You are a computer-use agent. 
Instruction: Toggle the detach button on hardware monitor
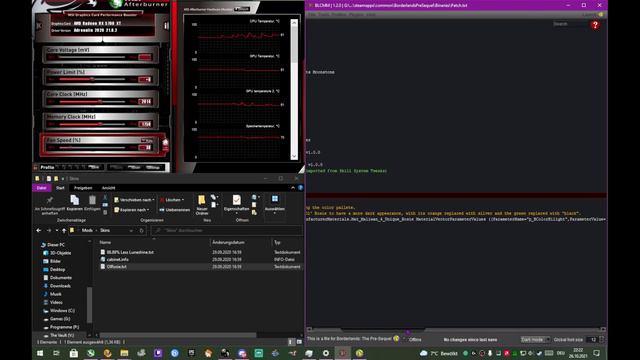(x=242, y=9)
